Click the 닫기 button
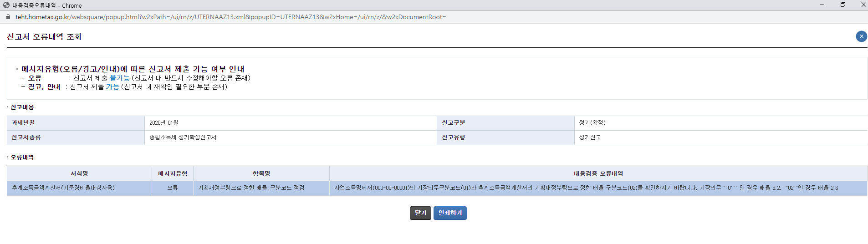868x244 pixels. pyautogui.click(x=420, y=213)
